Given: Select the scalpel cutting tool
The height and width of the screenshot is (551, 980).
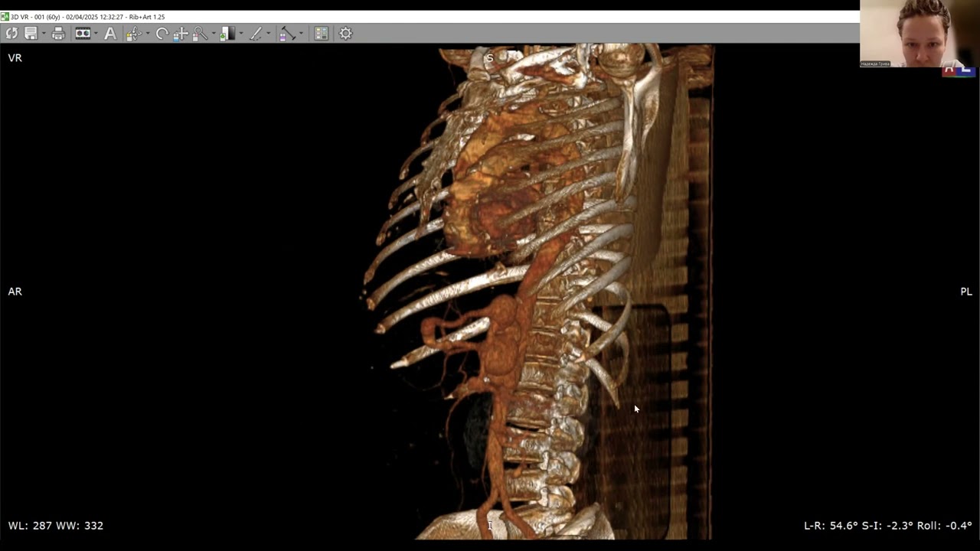Looking at the screenshot, I should pyautogui.click(x=256, y=34).
